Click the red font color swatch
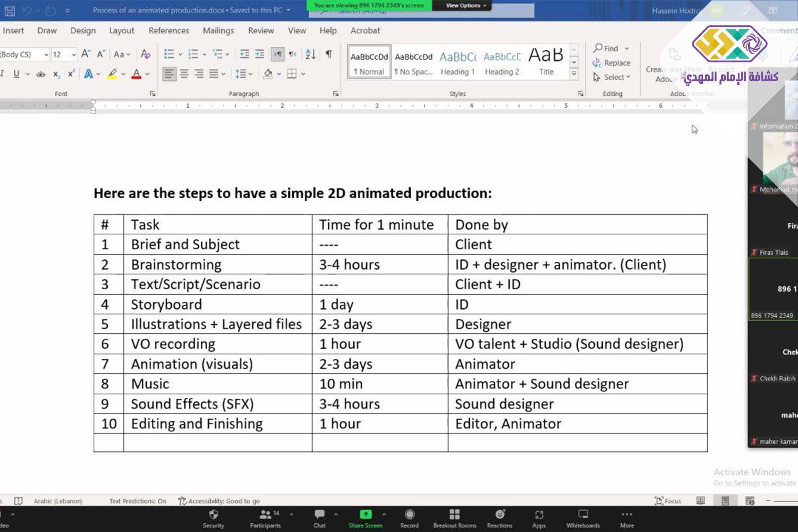This screenshot has width=798, height=532. pos(136,74)
